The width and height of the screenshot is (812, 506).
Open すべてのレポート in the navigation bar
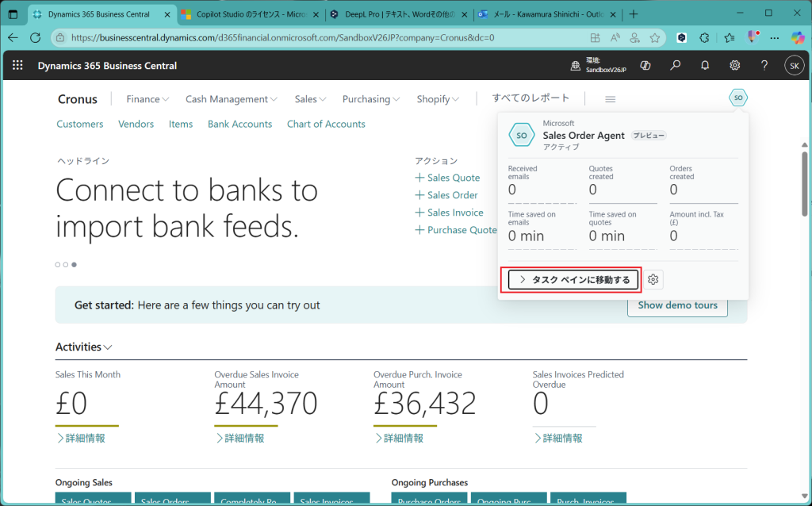(x=530, y=98)
